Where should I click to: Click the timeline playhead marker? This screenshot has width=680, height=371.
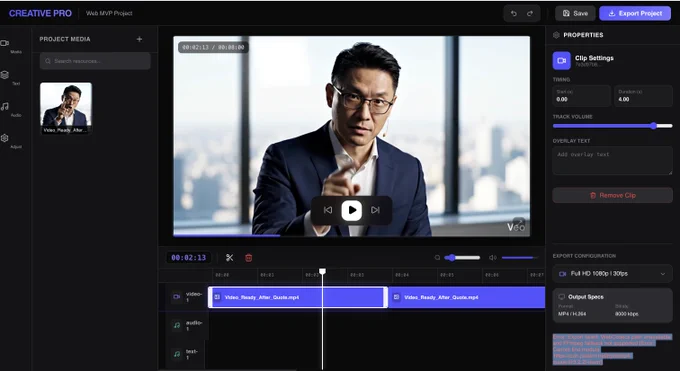coord(322,271)
